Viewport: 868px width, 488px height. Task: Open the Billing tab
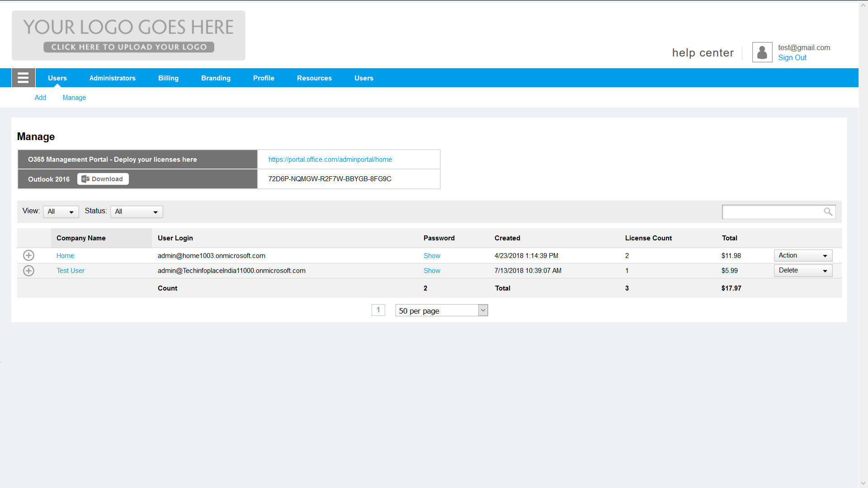tap(168, 78)
